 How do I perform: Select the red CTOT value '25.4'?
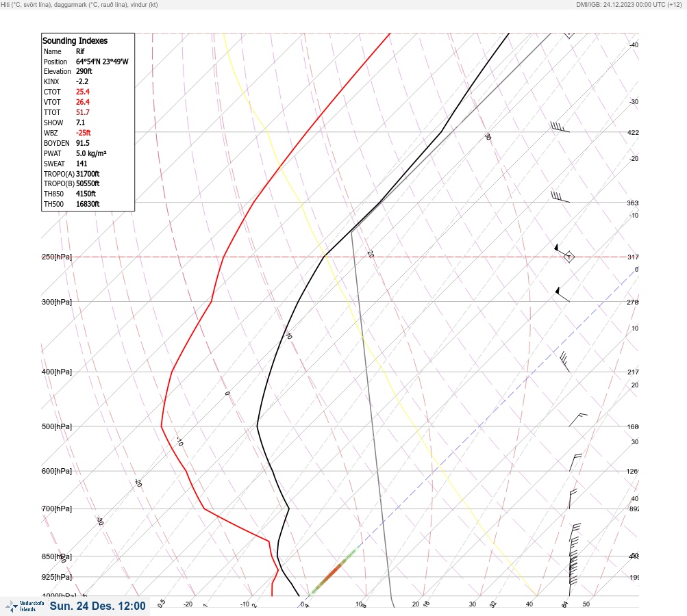tap(83, 92)
